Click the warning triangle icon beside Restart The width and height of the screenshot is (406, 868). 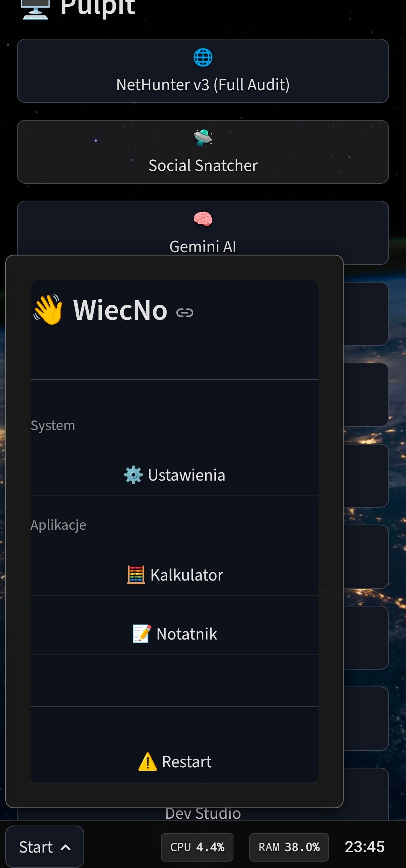(x=148, y=762)
